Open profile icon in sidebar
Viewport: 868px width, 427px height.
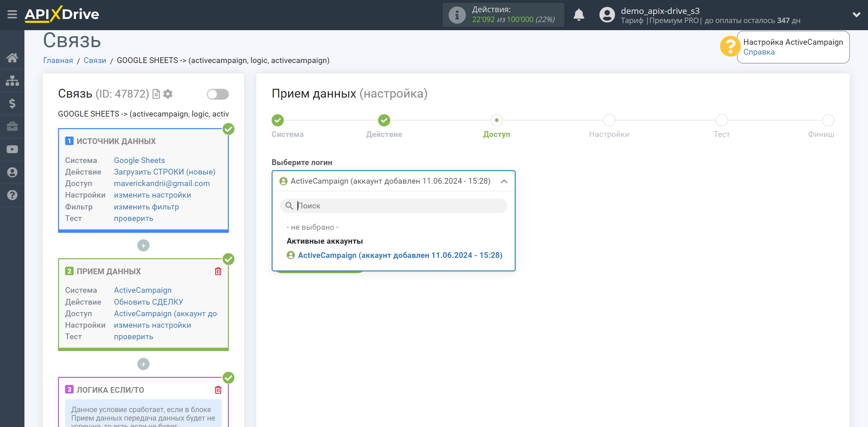tap(12, 172)
